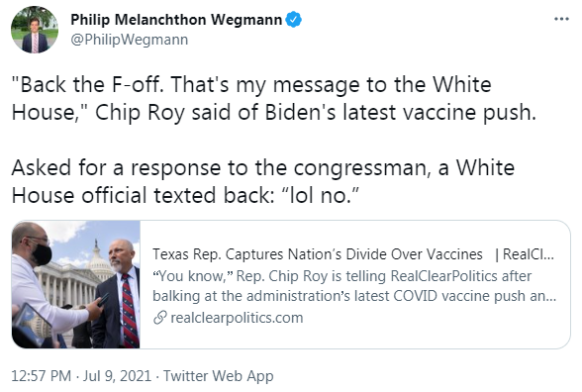The image size is (582, 392).
Task: Click the chain link icon in card
Action: tap(159, 318)
